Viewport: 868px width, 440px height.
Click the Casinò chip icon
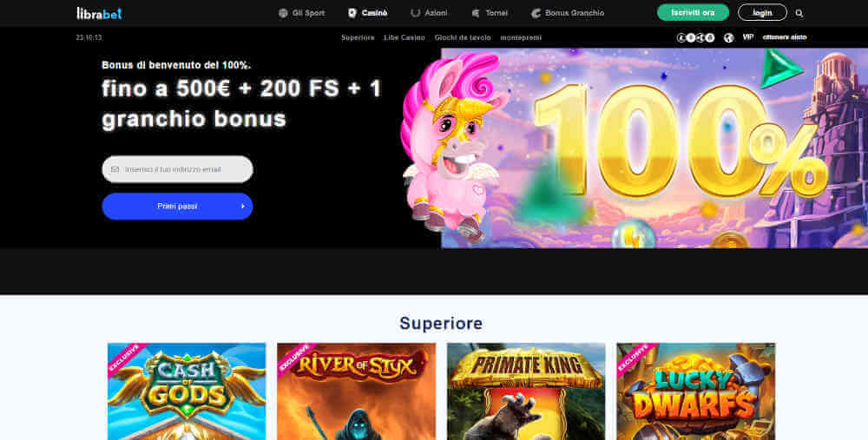pyautogui.click(x=352, y=13)
